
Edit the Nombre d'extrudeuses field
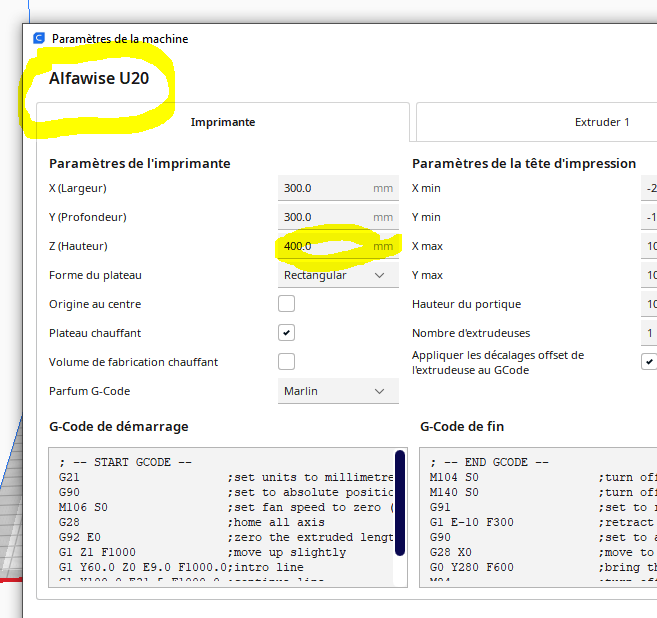649,333
